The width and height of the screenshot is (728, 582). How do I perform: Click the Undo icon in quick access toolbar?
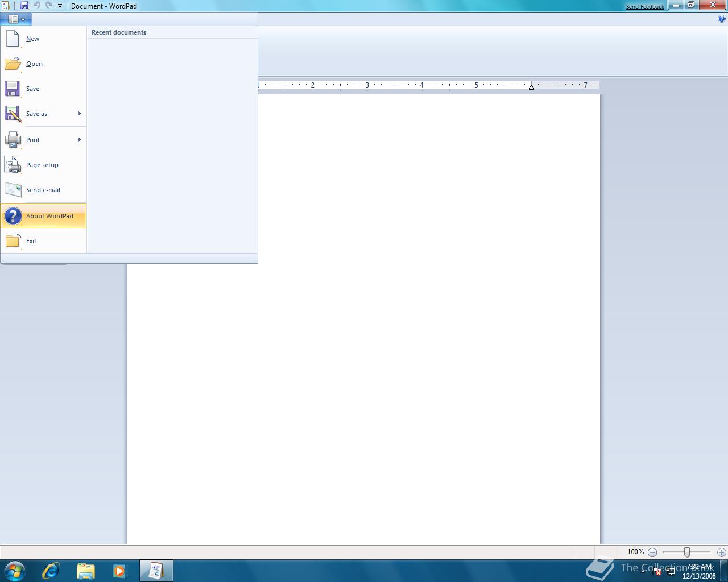37,5
